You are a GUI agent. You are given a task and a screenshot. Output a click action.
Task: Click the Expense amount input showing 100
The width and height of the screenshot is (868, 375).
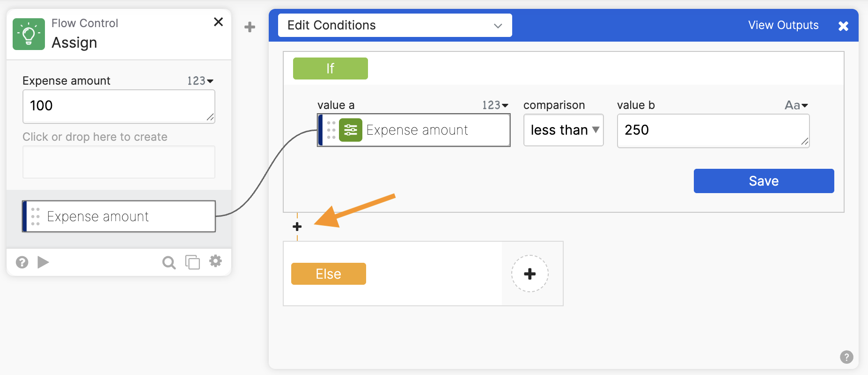coord(118,107)
